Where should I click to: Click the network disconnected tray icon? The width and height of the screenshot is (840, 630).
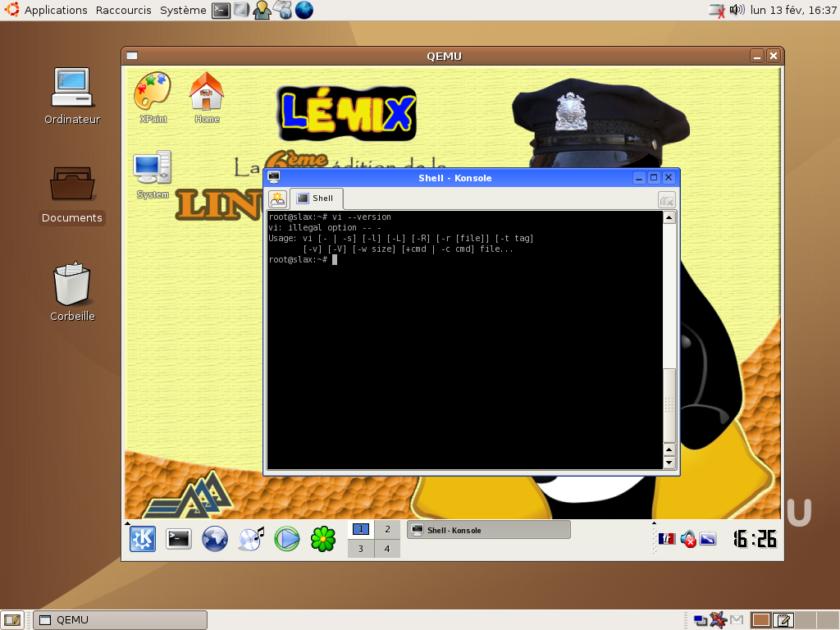[x=717, y=10]
